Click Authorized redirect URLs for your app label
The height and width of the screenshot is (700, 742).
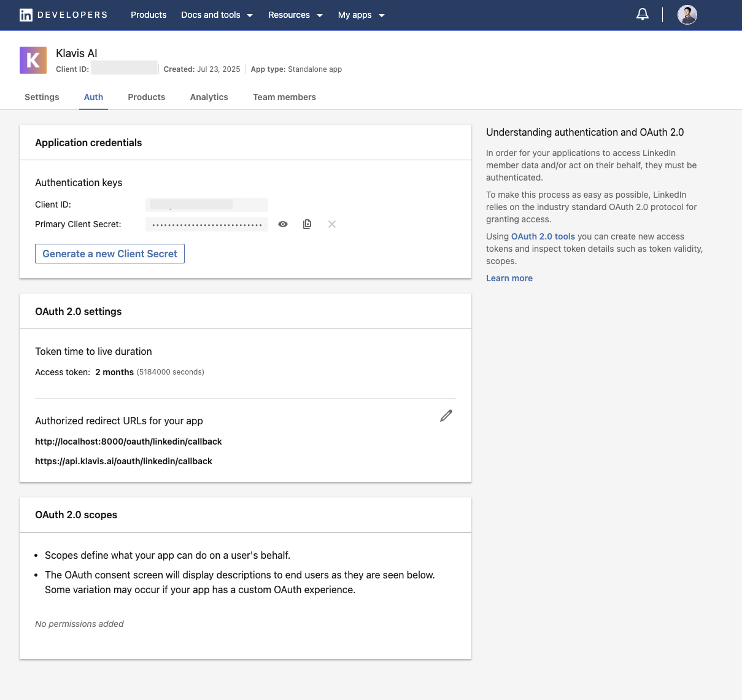point(119,421)
